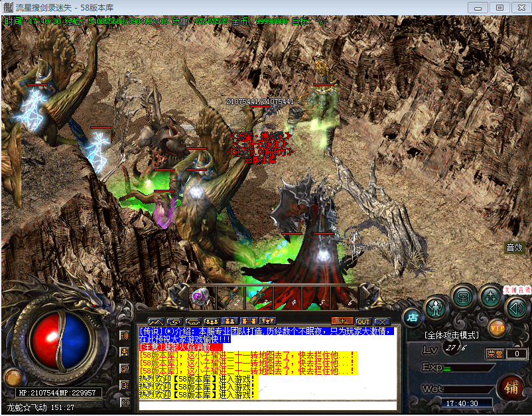Click the red [注意] 凝聚火焰消散 message
This screenshot has height=416, width=532.
[x=181, y=347]
